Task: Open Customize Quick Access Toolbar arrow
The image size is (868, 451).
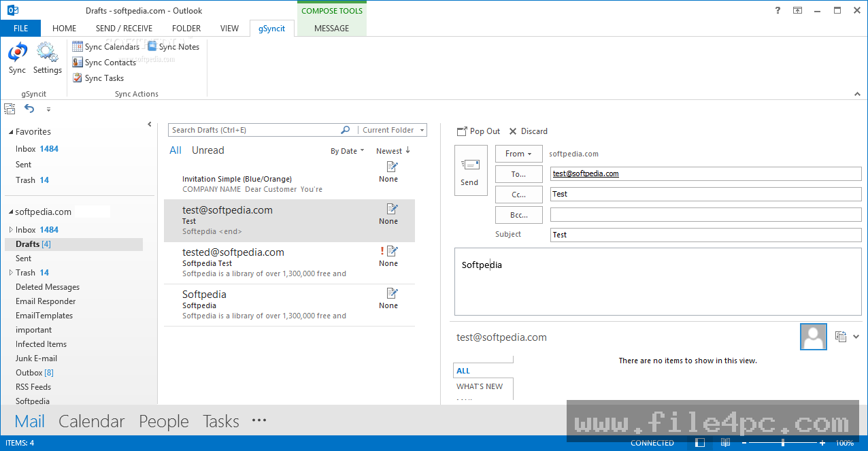Action: click(48, 110)
